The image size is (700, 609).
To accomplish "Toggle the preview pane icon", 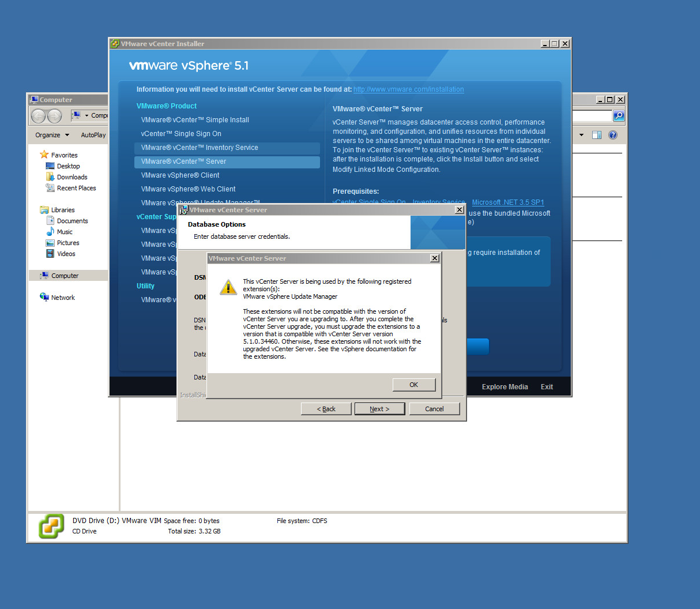I will pyautogui.click(x=597, y=135).
